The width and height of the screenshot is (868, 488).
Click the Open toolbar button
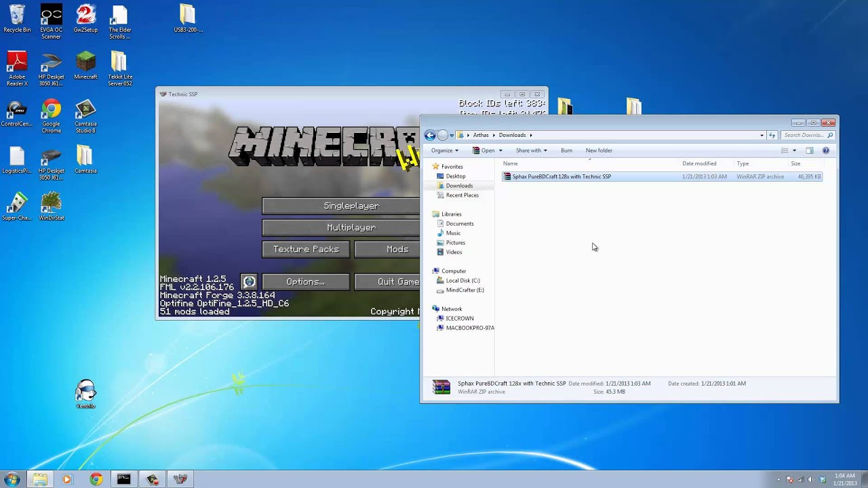pos(484,150)
